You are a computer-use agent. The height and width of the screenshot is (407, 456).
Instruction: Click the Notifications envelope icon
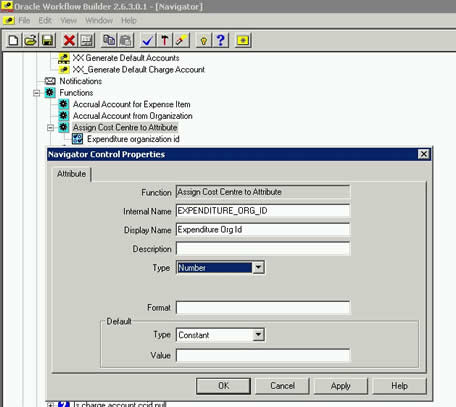click(50, 81)
